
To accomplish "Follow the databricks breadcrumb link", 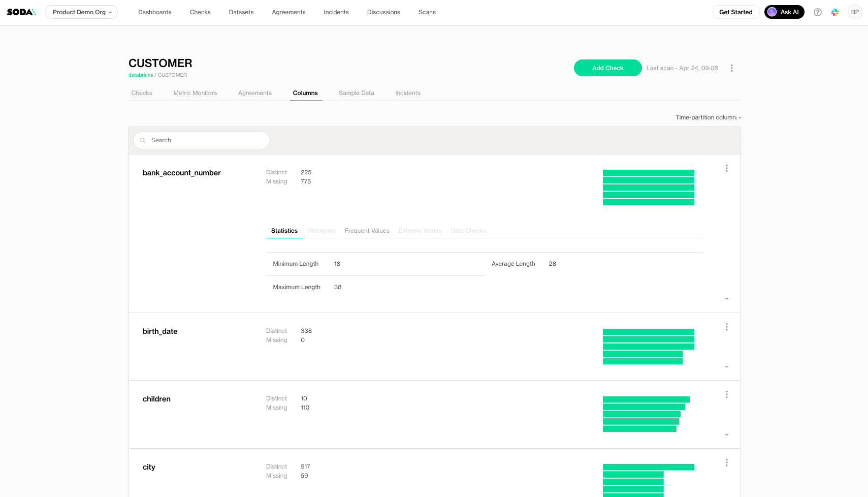I will click(140, 75).
